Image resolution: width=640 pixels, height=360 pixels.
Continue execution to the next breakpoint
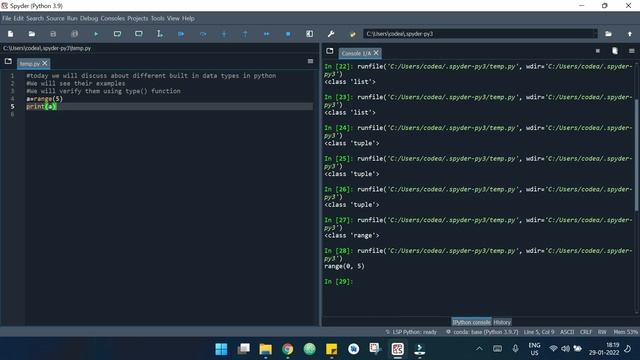(267, 34)
